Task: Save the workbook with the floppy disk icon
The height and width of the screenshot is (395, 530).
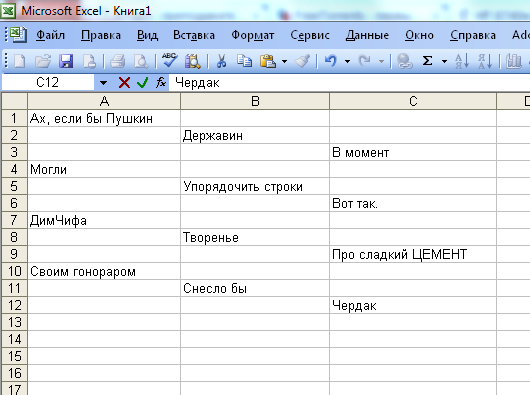Action: tap(66, 61)
